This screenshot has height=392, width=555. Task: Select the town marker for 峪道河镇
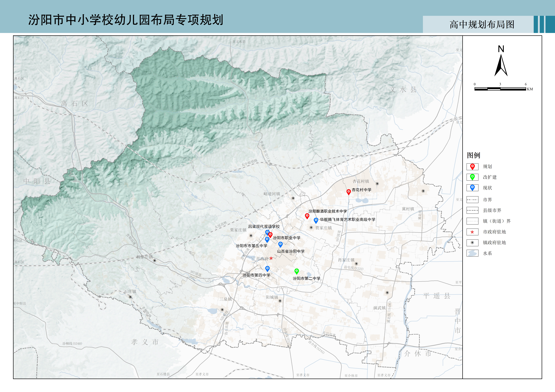[x=293, y=198]
